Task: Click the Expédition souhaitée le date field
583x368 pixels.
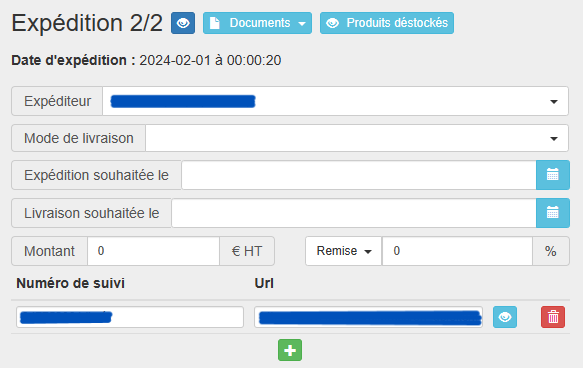Action: click(359, 175)
